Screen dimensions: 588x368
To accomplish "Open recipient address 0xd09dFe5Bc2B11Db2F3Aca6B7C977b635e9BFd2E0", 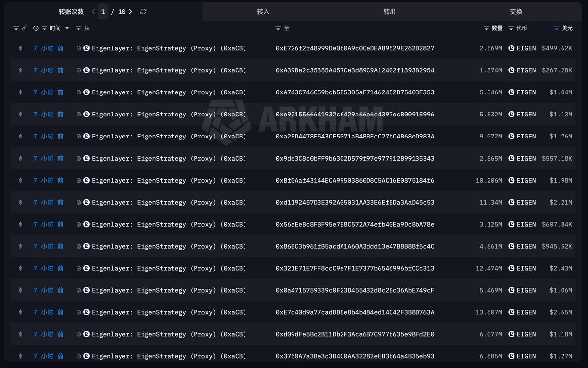I will [355, 334].
